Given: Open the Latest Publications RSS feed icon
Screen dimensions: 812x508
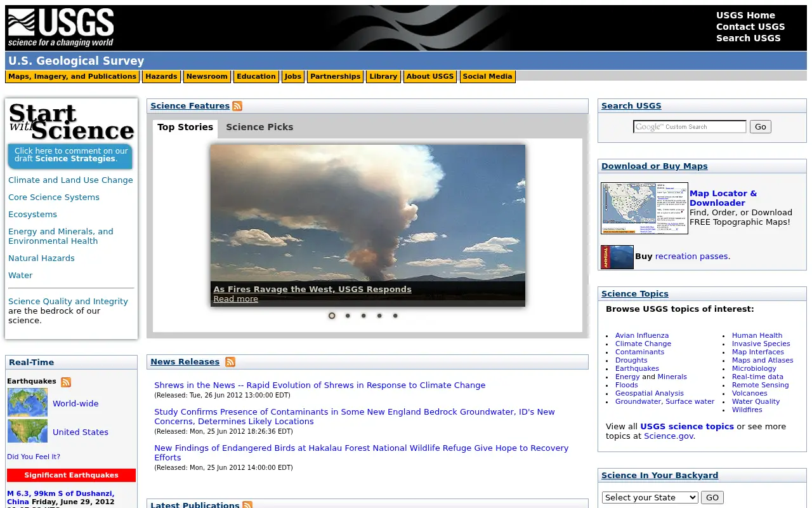Looking at the screenshot, I should tap(247, 505).
